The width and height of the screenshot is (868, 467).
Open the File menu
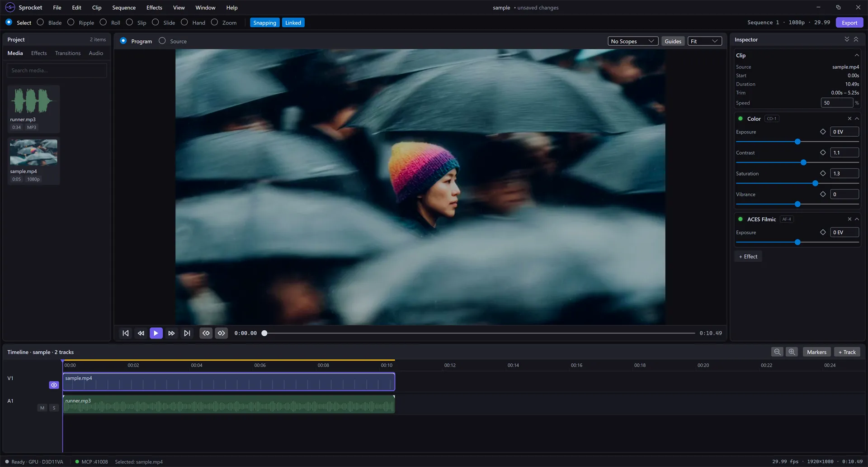click(x=57, y=8)
